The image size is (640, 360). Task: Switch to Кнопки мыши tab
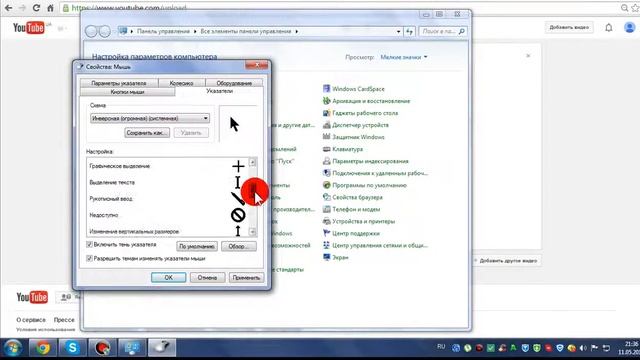(x=127, y=92)
